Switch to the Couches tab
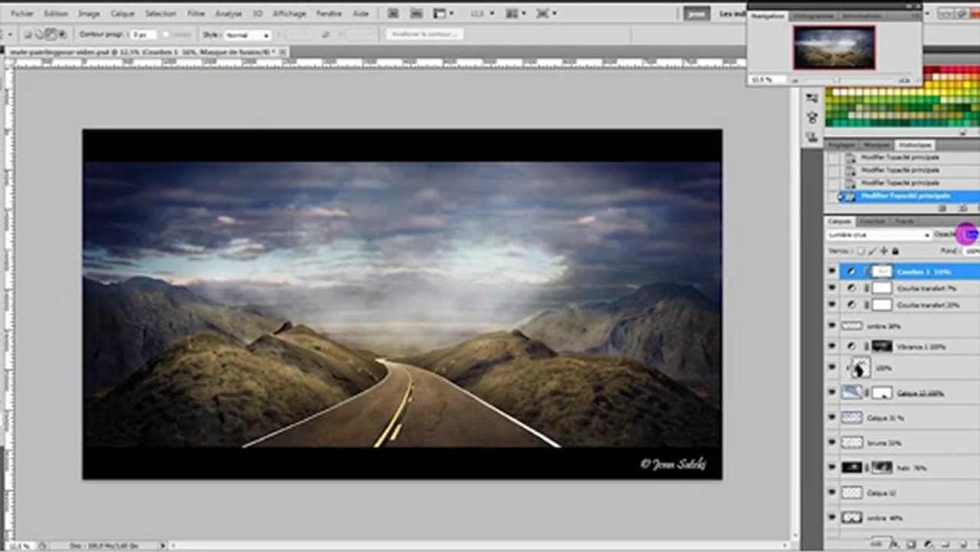Viewport: 980px width, 552px height. [872, 222]
